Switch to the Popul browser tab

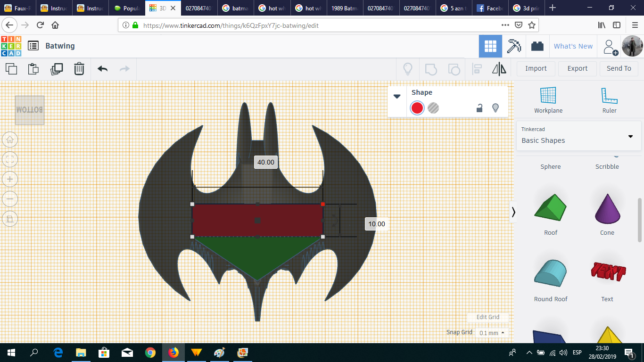point(127,8)
